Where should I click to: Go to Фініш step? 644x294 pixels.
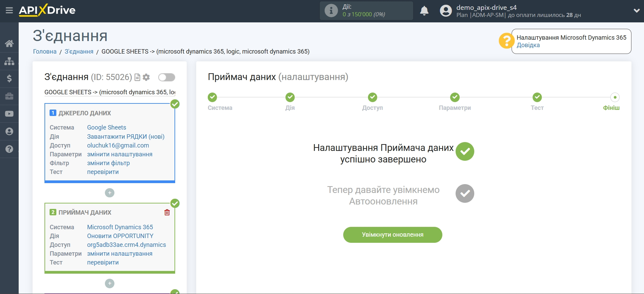click(x=615, y=98)
